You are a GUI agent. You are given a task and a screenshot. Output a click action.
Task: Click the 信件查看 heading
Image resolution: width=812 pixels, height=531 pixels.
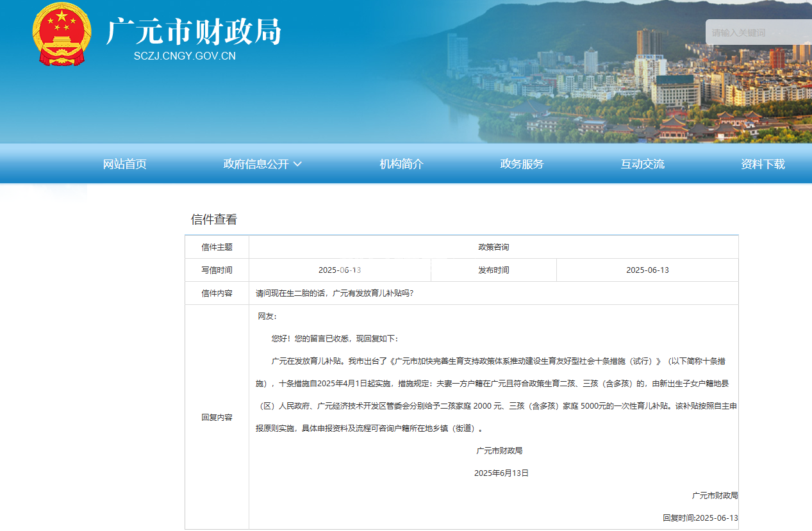(x=214, y=220)
